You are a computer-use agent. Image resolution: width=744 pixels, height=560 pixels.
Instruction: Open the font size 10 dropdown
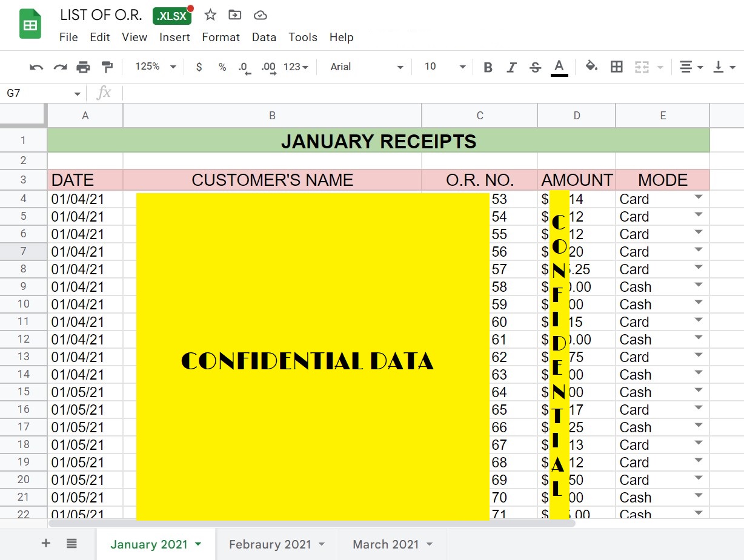pyautogui.click(x=445, y=67)
